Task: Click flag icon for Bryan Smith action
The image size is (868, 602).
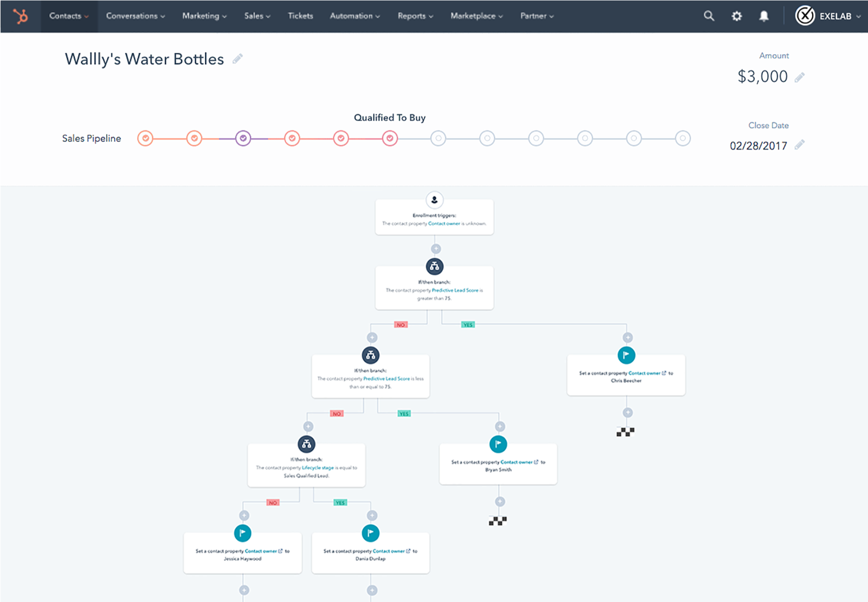Action: click(498, 444)
